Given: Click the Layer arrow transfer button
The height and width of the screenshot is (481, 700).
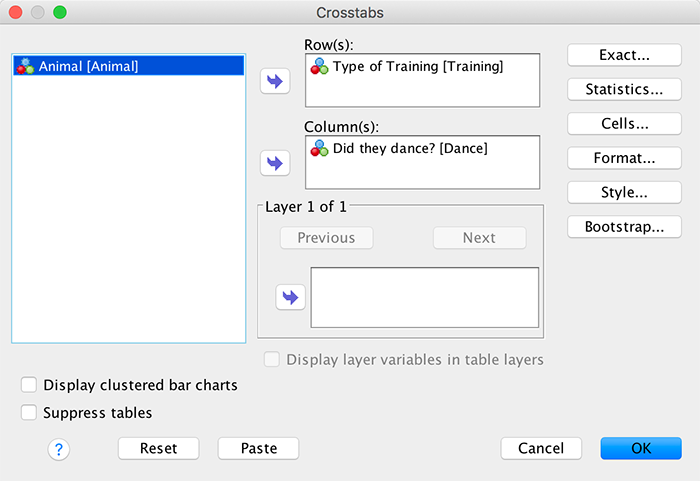Looking at the screenshot, I should pos(290,297).
